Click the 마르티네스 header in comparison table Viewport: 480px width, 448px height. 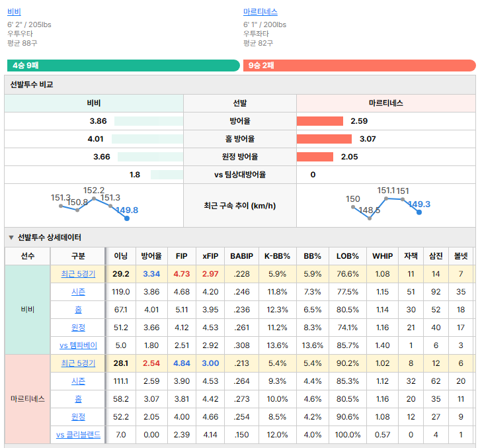point(385,103)
